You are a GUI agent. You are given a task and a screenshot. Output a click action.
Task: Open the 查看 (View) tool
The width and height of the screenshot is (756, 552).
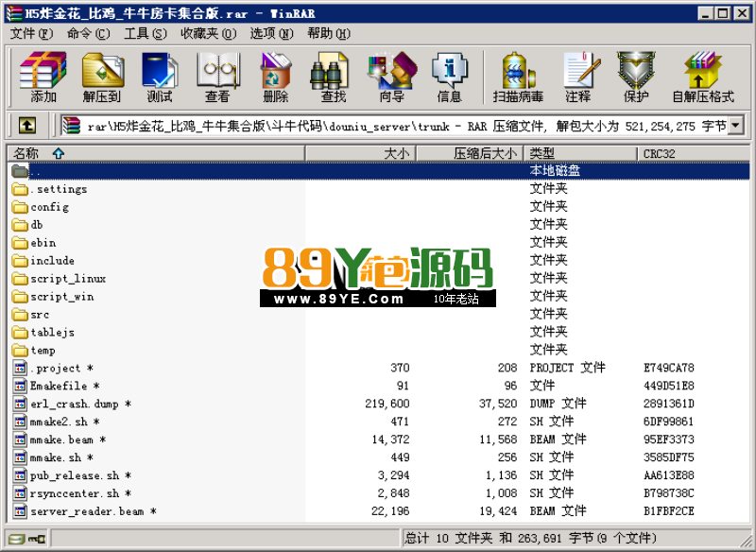tap(217, 77)
